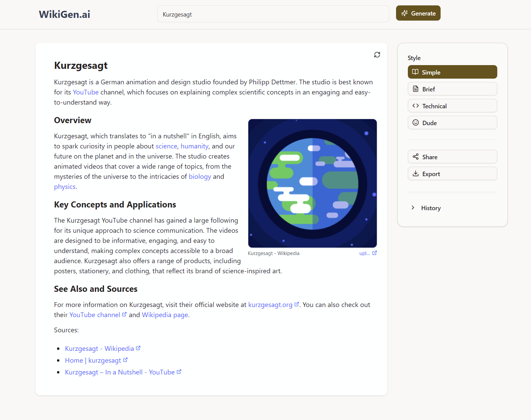531x420 pixels.
Task: Pick the Dude style
Action: [x=452, y=122]
